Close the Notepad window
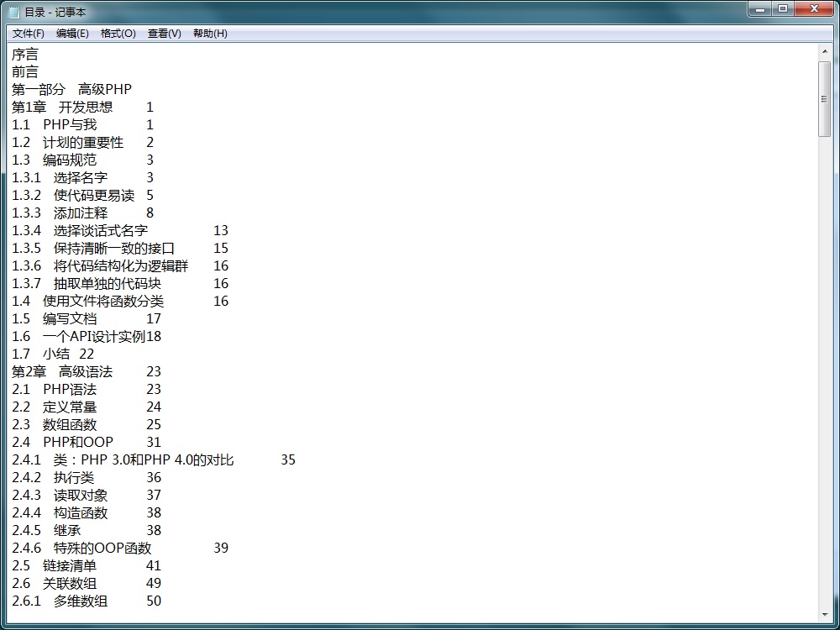Image resolution: width=840 pixels, height=630 pixels. click(814, 9)
